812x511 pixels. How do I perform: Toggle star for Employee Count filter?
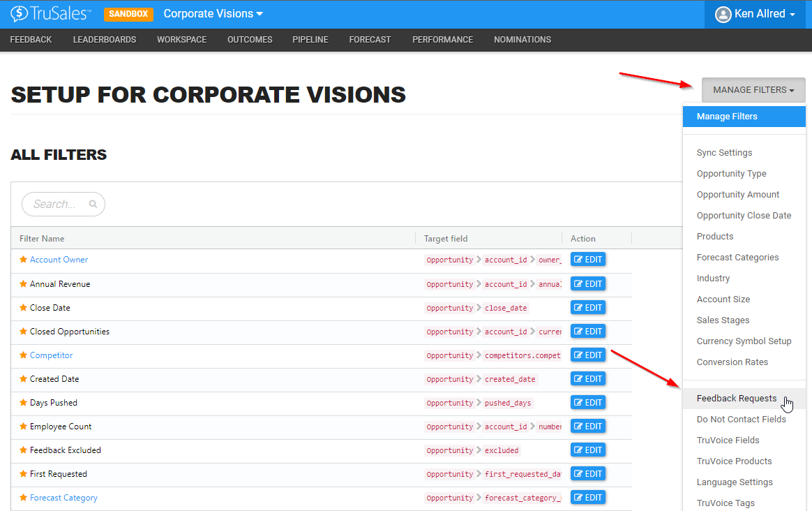pos(23,426)
